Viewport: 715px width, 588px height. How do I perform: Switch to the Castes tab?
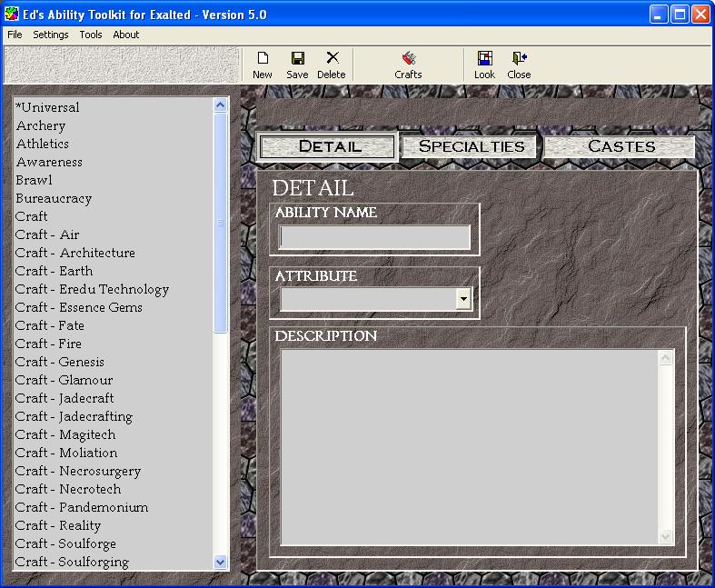pyautogui.click(x=620, y=146)
